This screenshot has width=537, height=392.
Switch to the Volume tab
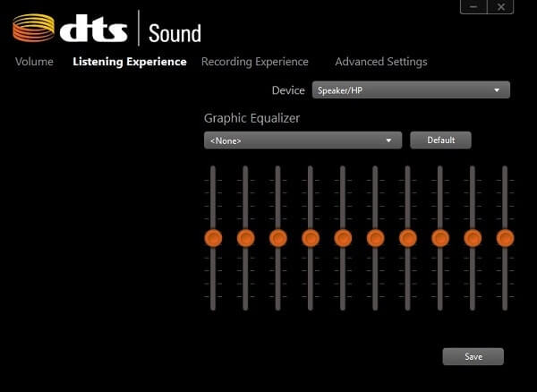coord(34,62)
